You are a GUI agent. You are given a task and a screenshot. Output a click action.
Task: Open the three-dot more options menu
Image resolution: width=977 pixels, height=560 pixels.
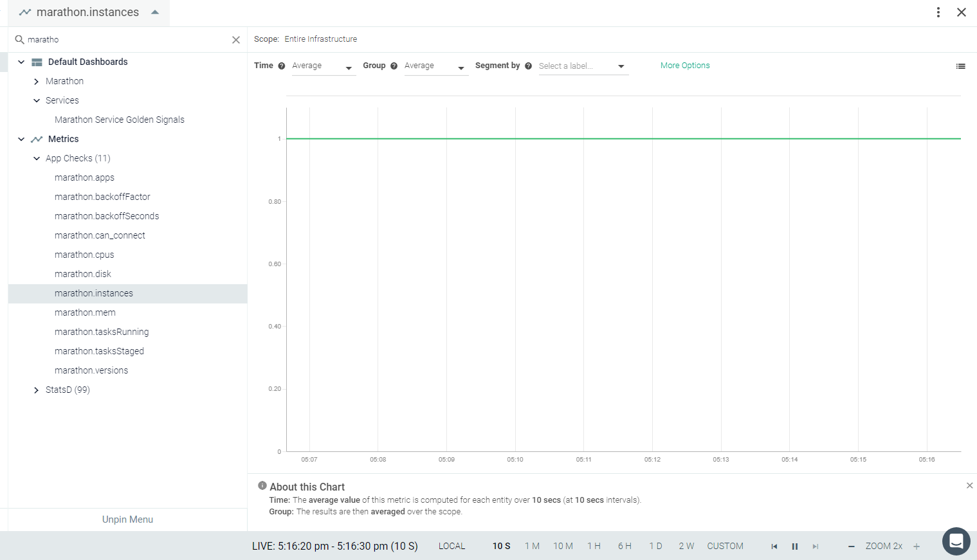(938, 12)
